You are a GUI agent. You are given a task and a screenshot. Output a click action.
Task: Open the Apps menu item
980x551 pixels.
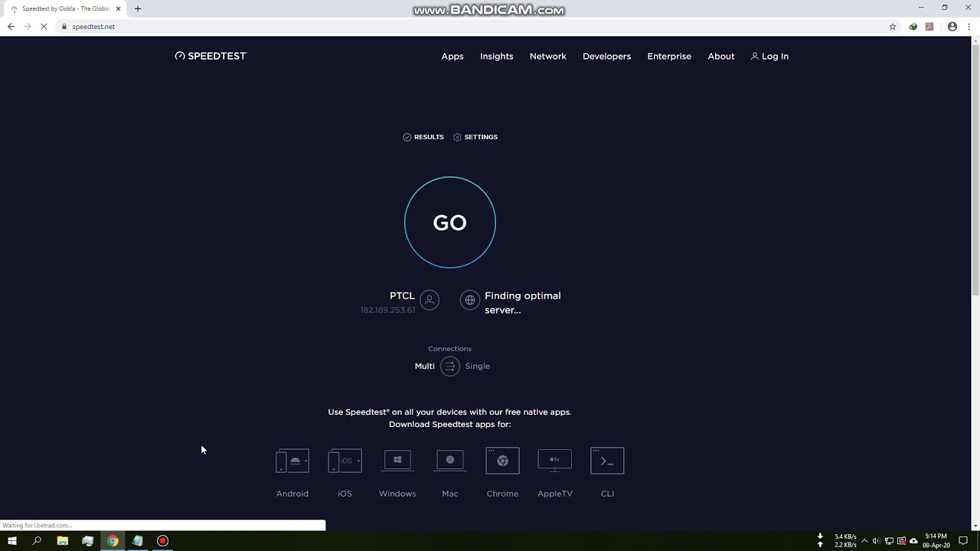click(452, 56)
